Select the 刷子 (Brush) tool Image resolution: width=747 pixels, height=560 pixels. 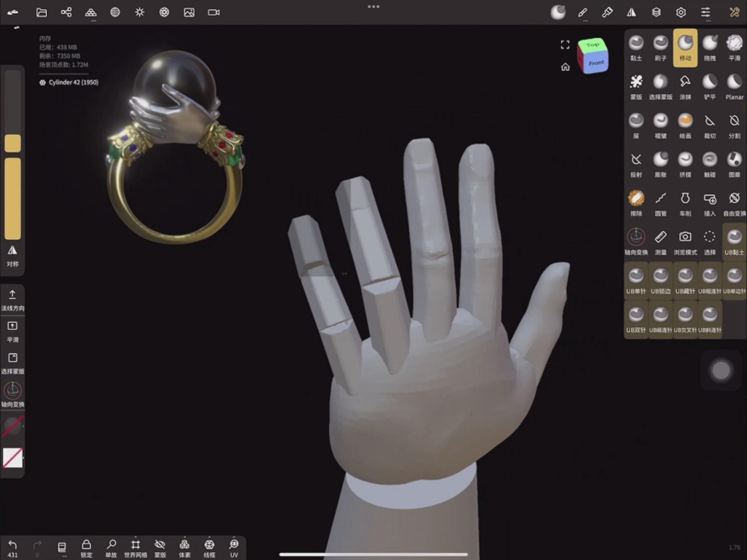pyautogui.click(x=661, y=47)
